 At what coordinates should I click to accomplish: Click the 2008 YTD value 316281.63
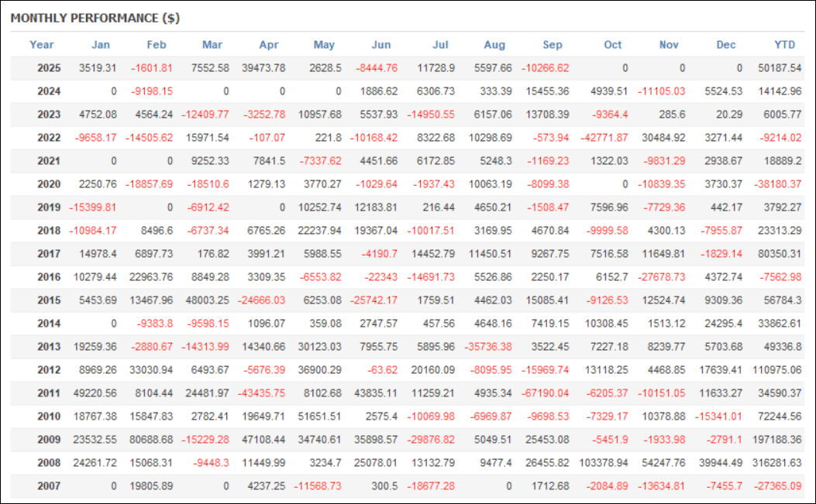tap(777, 465)
